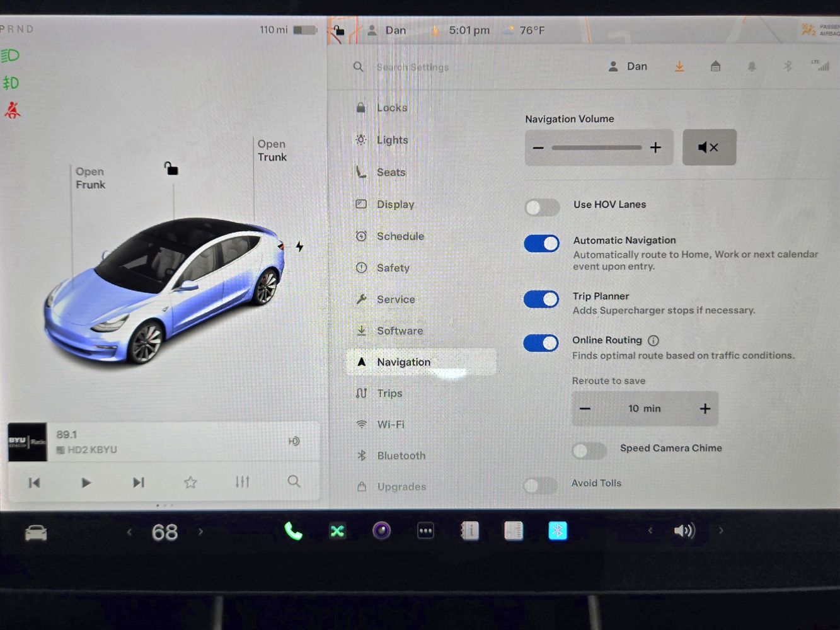Lower media volume with left chevron
The width and height of the screenshot is (840, 630).
[x=650, y=530]
